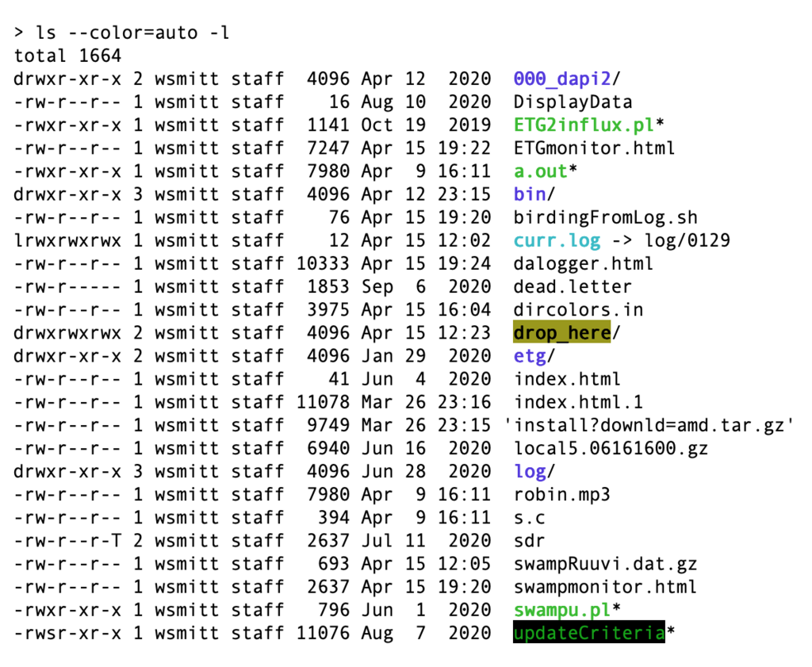
Task: Click the quoted install?downld=amd.tar.gz file name
Action: pos(649,425)
